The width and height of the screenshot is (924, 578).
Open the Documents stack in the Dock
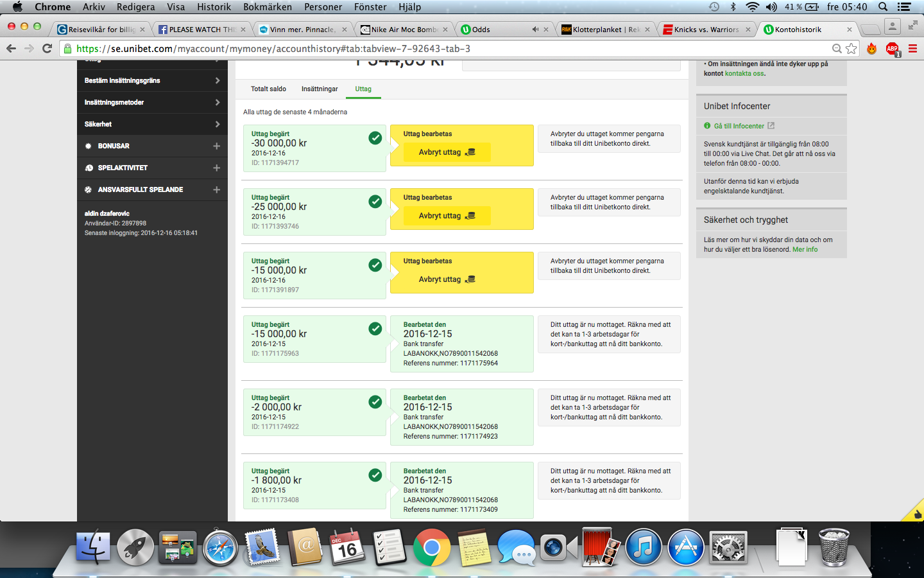point(791,548)
